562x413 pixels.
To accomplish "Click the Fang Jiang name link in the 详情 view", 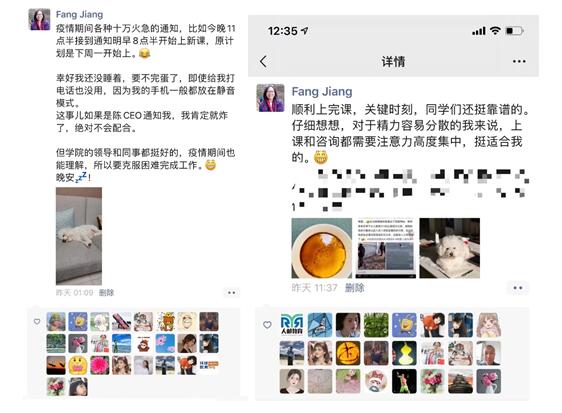I will (x=322, y=91).
